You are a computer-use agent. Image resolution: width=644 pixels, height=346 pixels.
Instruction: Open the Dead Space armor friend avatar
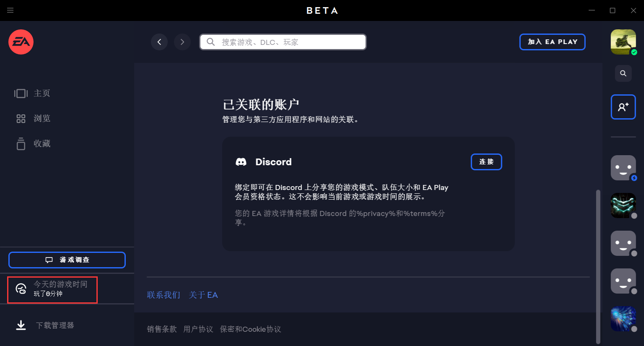(623, 206)
